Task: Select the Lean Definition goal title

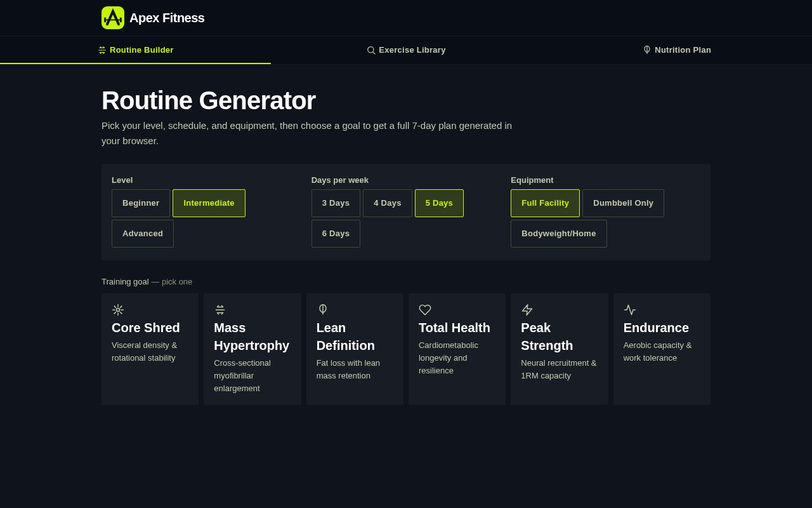Action: [346, 337]
